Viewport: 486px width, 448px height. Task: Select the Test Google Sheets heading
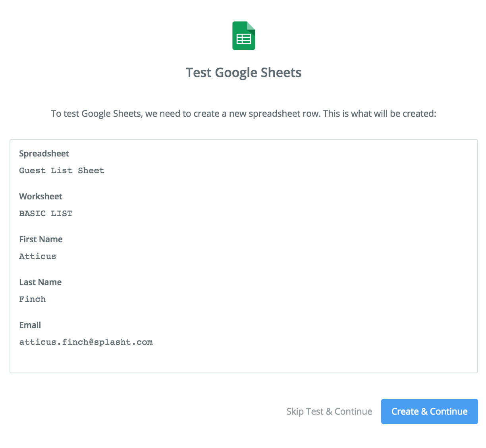click(243, 73)
